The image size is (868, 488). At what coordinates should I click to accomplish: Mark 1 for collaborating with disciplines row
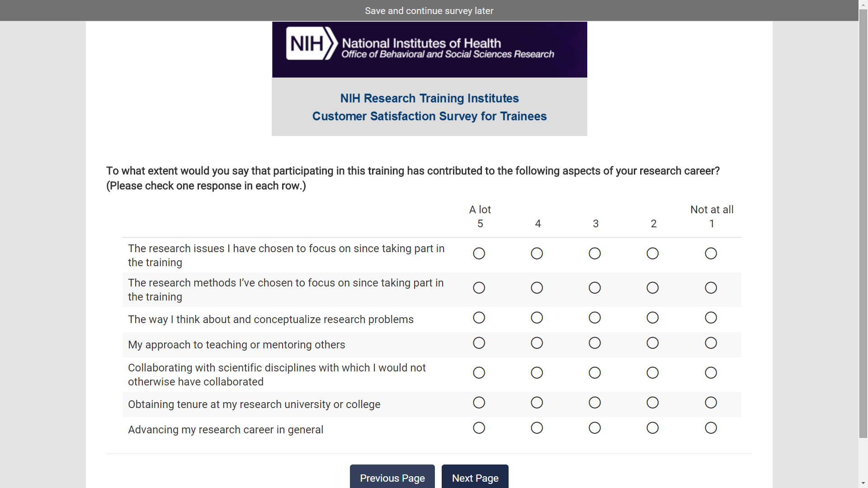[x=711, y=373]
